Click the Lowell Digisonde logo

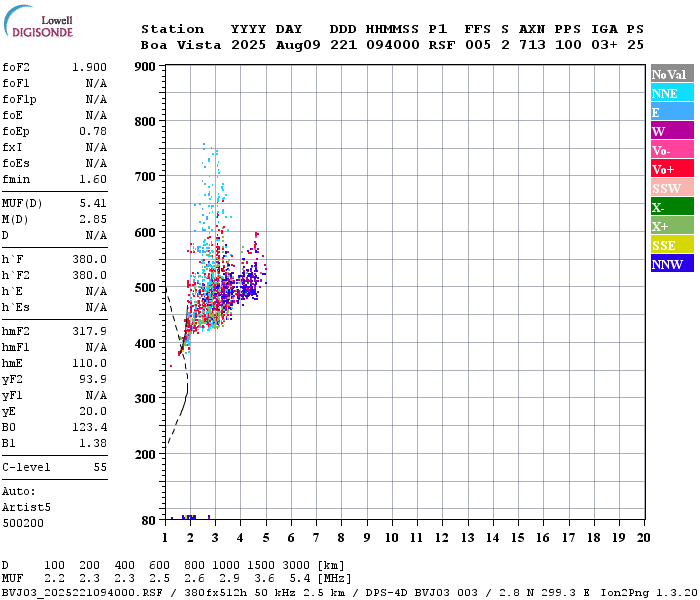click(x=38, y=21)
